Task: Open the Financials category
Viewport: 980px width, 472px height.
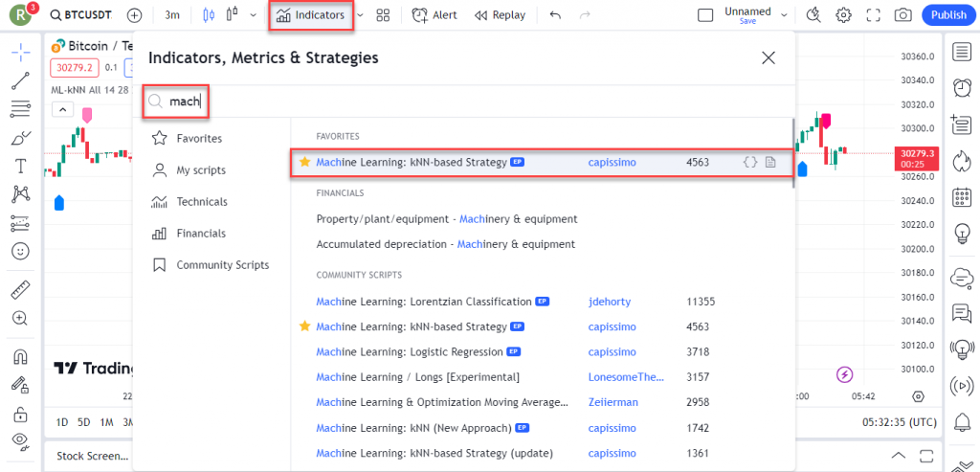Action: 189,234
